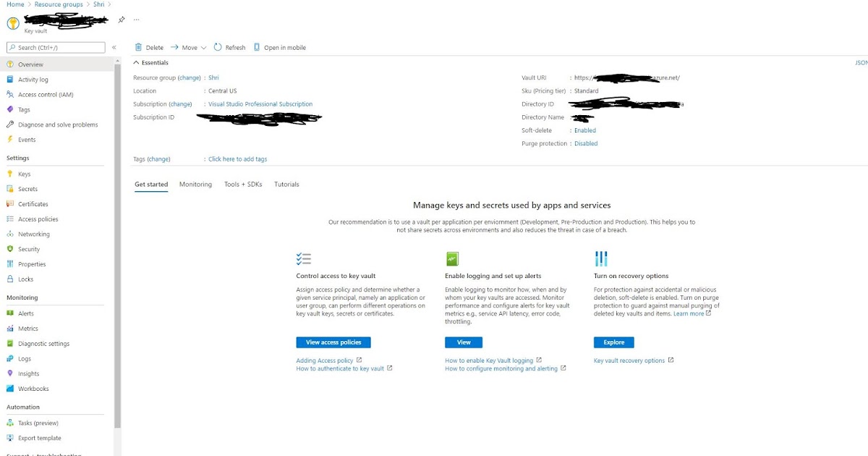Switch to the Monitoring tab
Image resolution: width=868 pixels, height=456 pixels.
[x=195, y=184]
